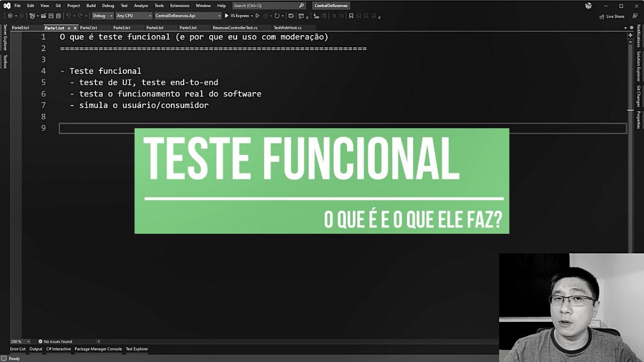
Task: Click the horizontal scrollbar left arrow
Action: point(99,341)
